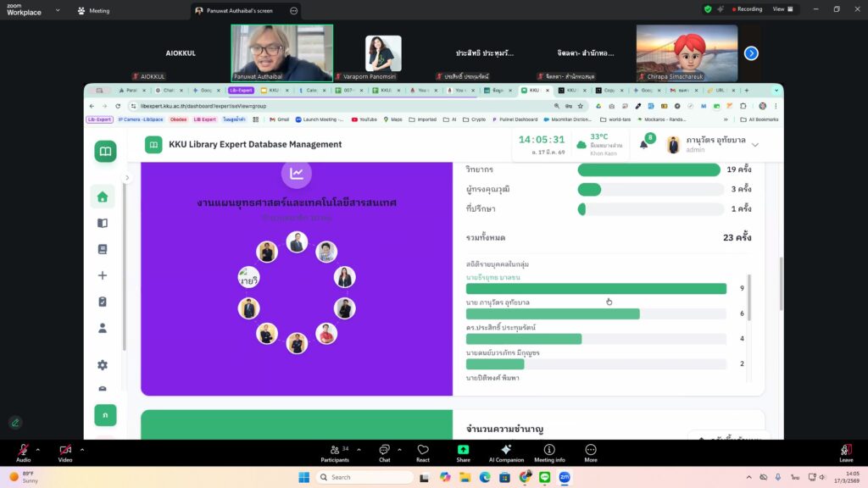Open the Meeting tab in Zoom header

(x=93, y=11)
